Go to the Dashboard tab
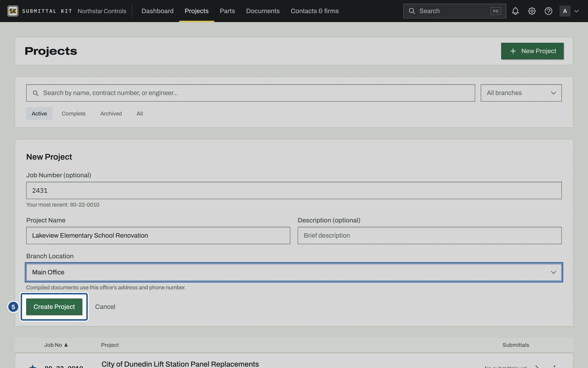The height and width of the screenshot is (368, 588). [x=157, y=11]
